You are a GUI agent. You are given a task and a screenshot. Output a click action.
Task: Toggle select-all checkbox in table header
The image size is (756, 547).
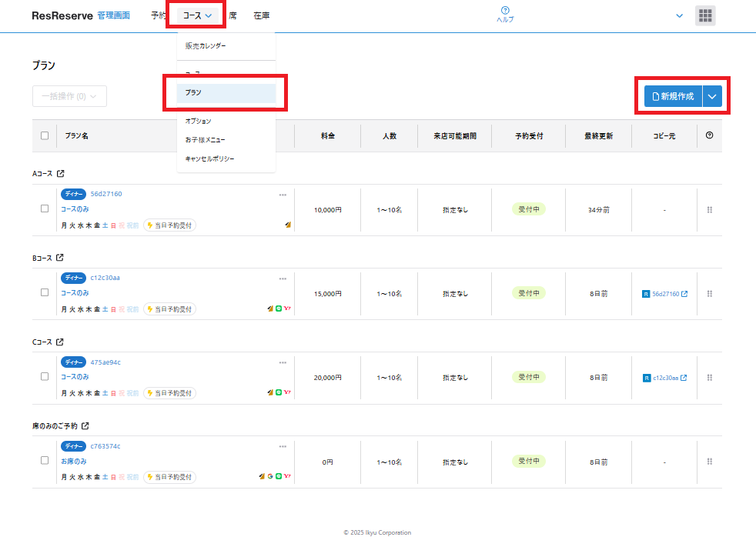[45, 135]
